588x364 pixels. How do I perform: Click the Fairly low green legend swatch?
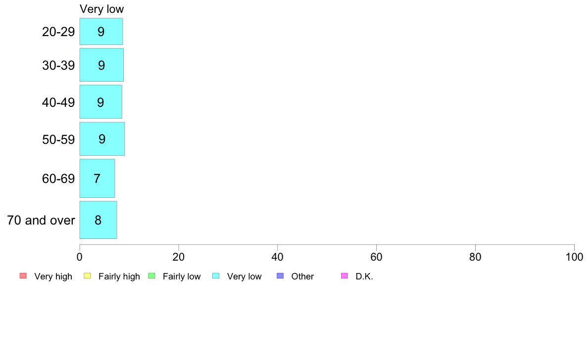point(151,276)
